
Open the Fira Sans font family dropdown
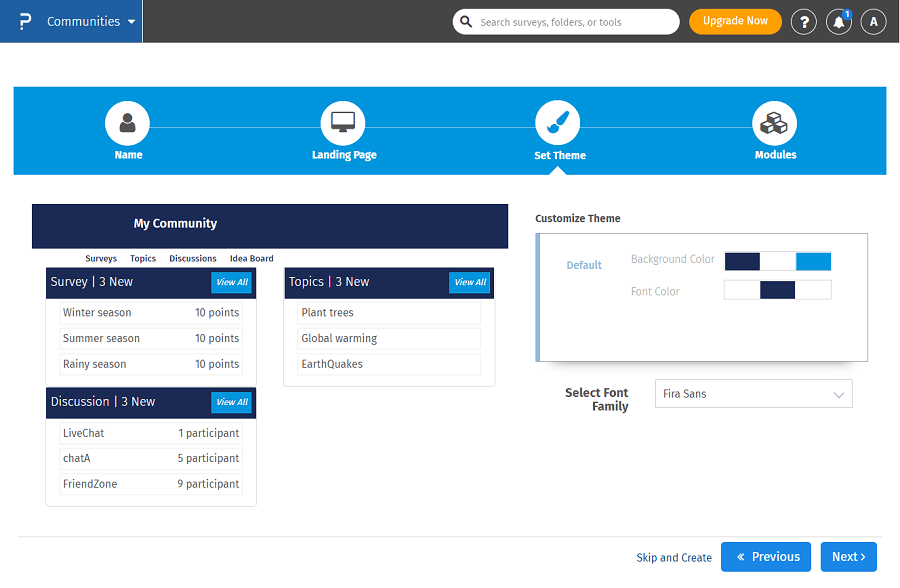[x=753, y=394]
